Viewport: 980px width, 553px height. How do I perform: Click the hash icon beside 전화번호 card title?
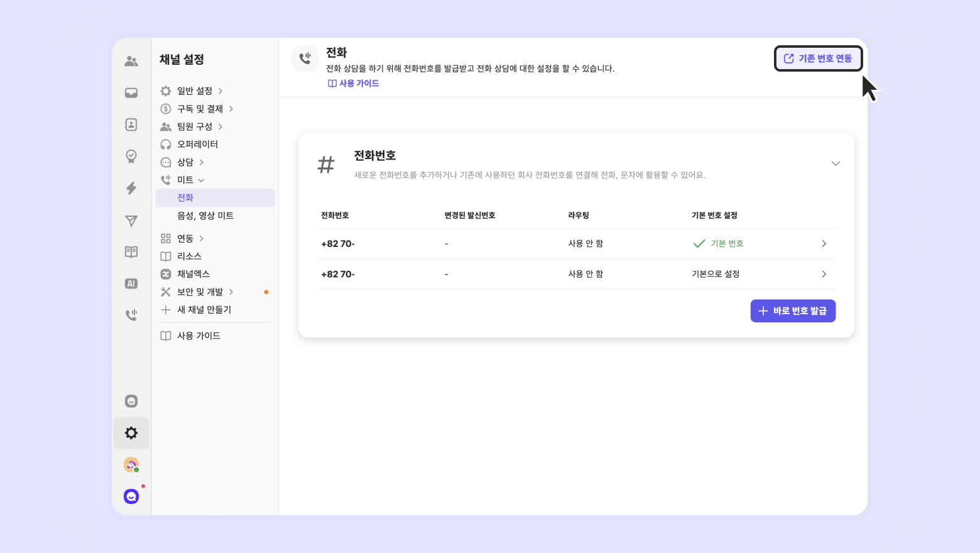(x=326, y=165)
